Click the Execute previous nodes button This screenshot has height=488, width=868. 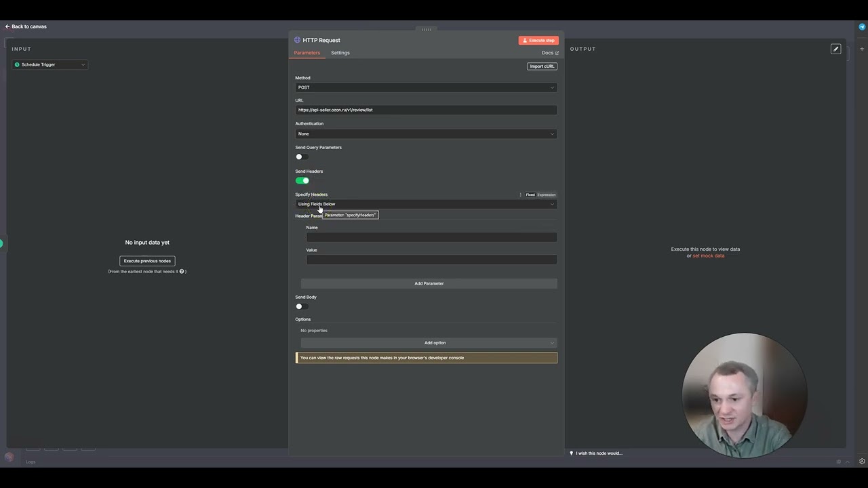click(x=147, y=261)
